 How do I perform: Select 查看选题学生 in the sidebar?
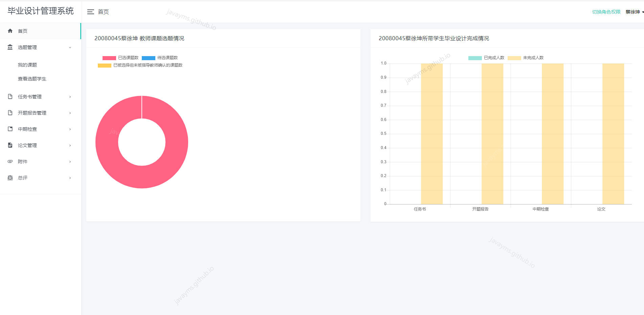tap(32, 79)
